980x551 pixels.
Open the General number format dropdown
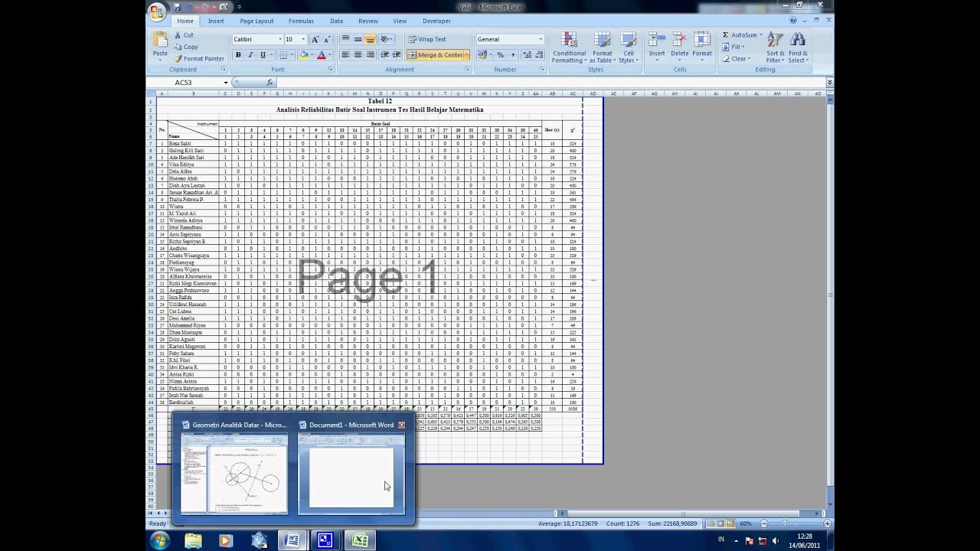tap(541, 39)
